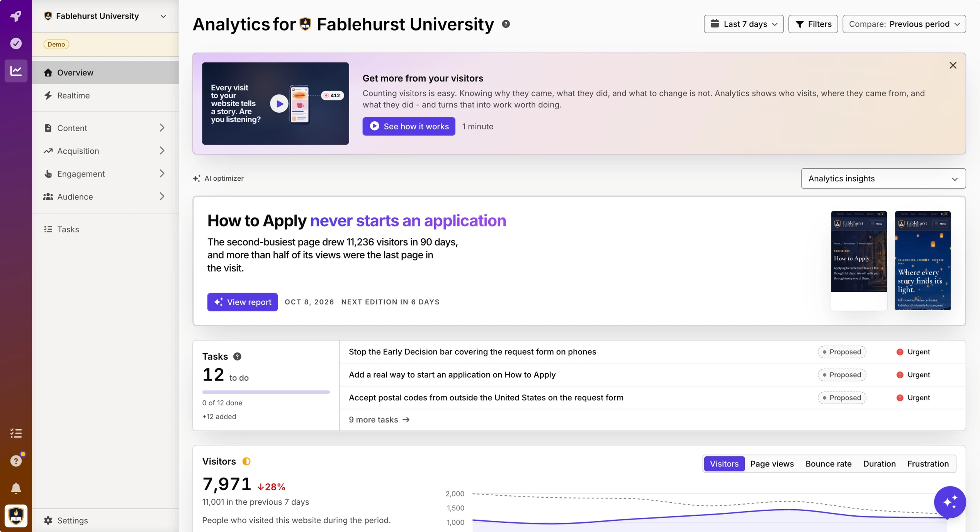
Task: Click Urgent label on postal codes task
Action: (x=913, y=398)
